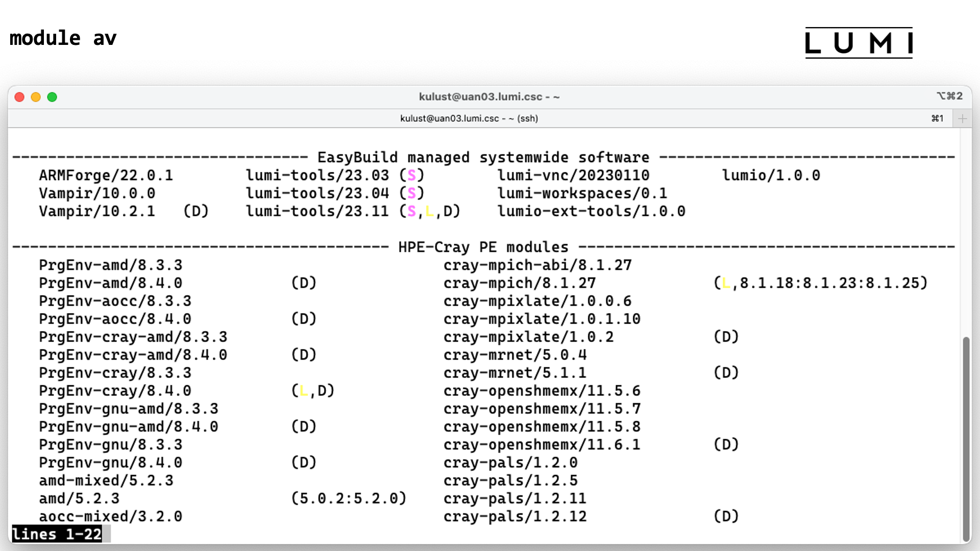
Task: Open a new terminal tab with plus
Action: coord(962,118)
